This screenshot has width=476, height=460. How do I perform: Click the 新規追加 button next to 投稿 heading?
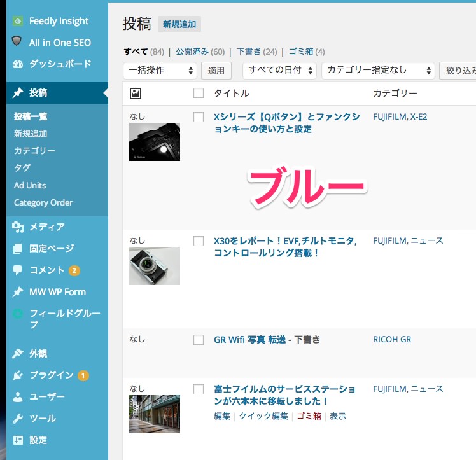179,24
